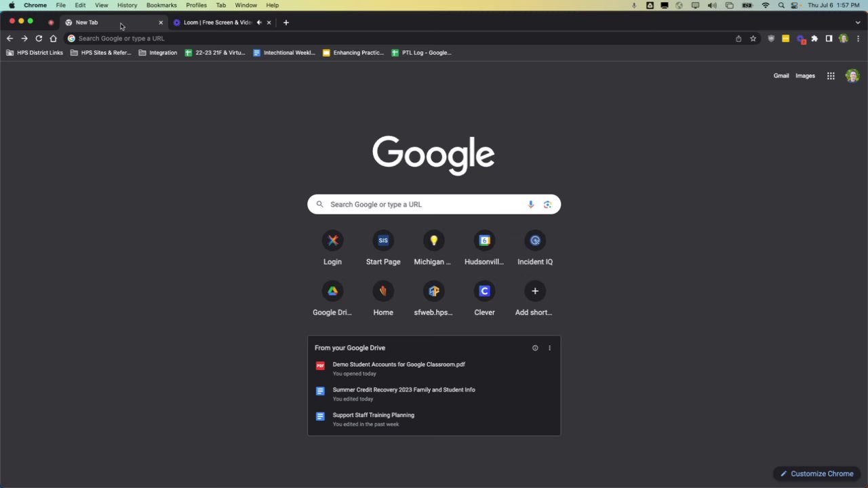Screen dimensions: 868x488
Task: Open the Chrome profile avatar in toolbar
Action: 844,39
